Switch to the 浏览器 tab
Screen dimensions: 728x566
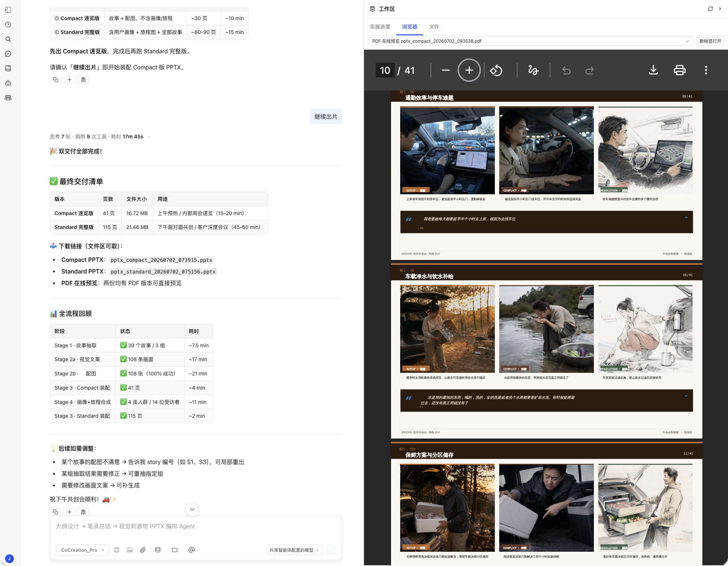410,27
